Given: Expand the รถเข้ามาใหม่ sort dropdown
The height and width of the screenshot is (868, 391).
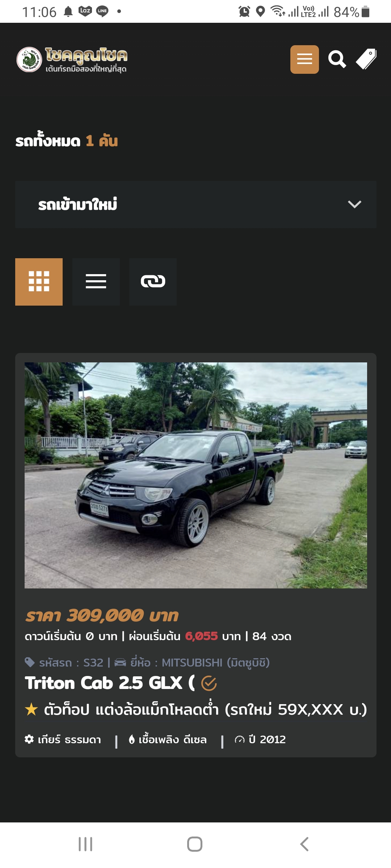Looking at the screenshot, I should (x=195, y=204).
